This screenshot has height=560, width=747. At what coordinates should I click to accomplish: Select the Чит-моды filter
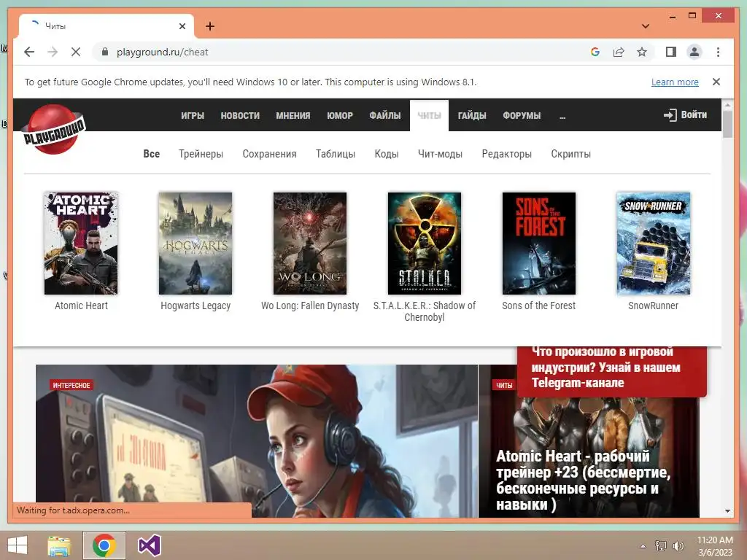tap(440, 154)
